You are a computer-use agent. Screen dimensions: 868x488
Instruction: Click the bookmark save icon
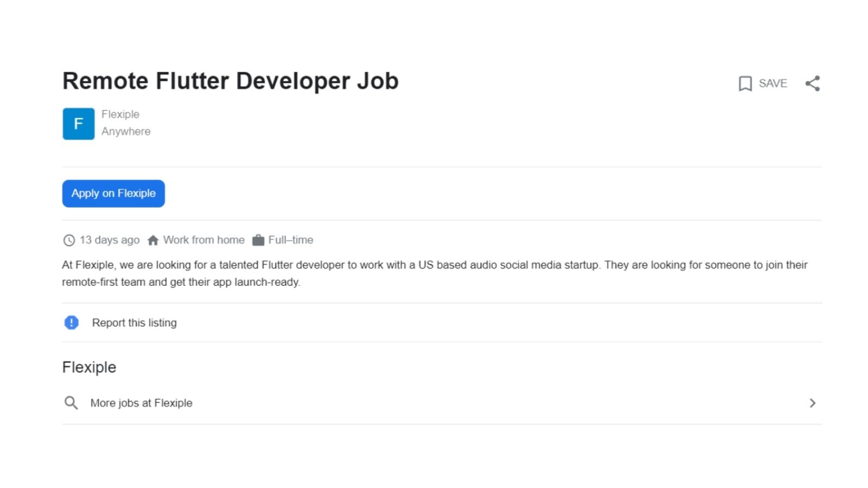745,84
